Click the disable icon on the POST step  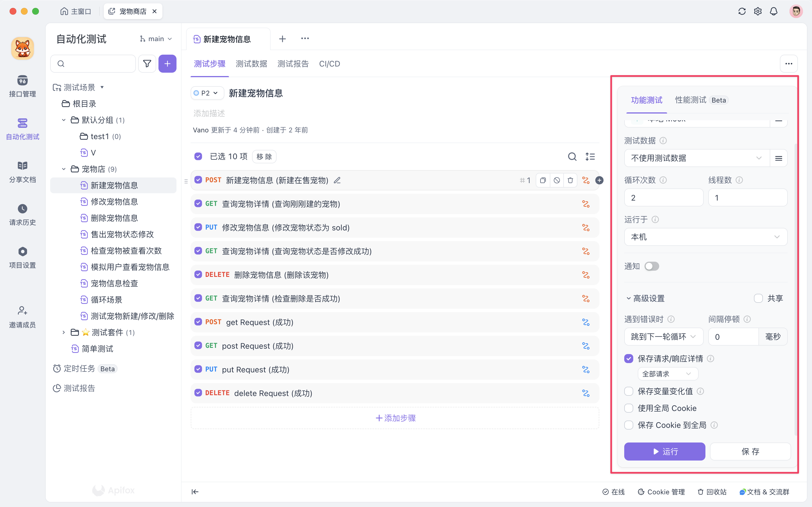557,180
